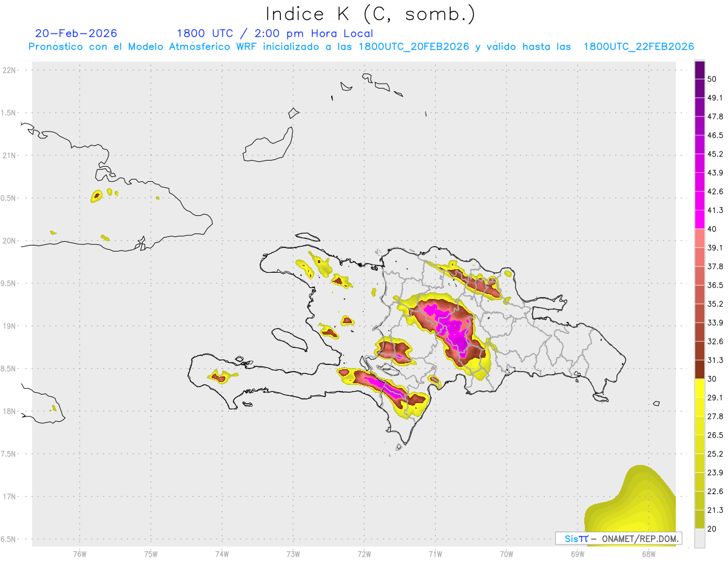The height and width of the screenshot is (562, 728).
Task: Click the "70W" longitude label
Action: [507, 553]
